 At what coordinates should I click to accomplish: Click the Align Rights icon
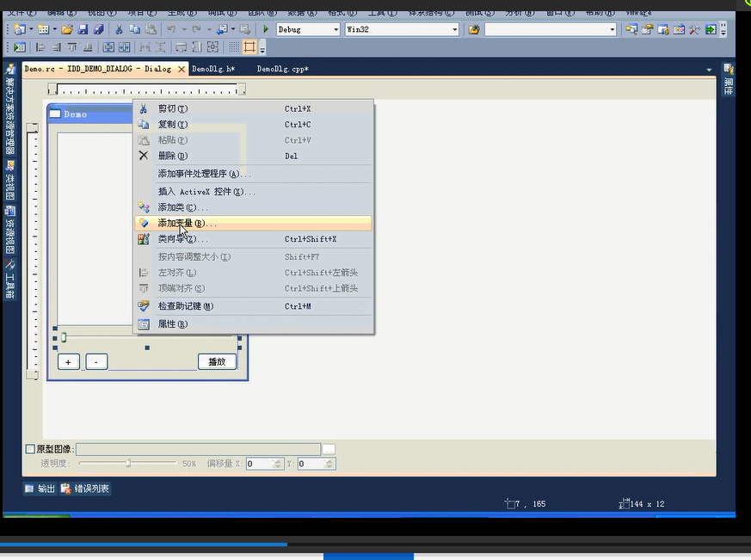[57, 47]
